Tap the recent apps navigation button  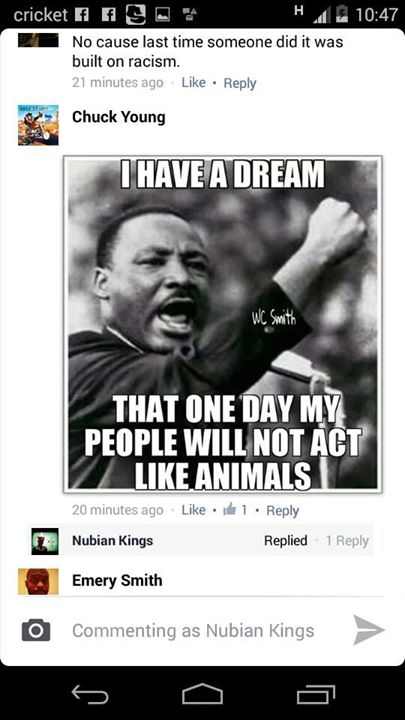click(x=316, y=694)
